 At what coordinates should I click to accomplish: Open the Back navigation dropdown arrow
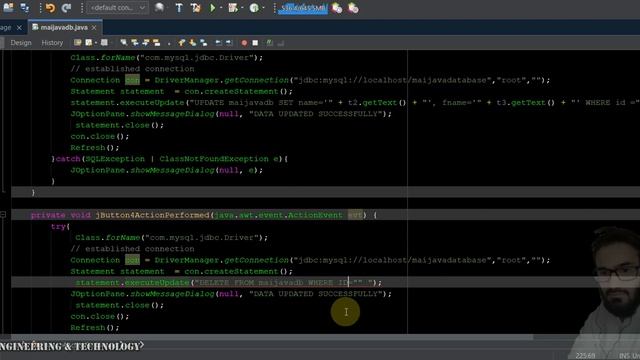96,43
